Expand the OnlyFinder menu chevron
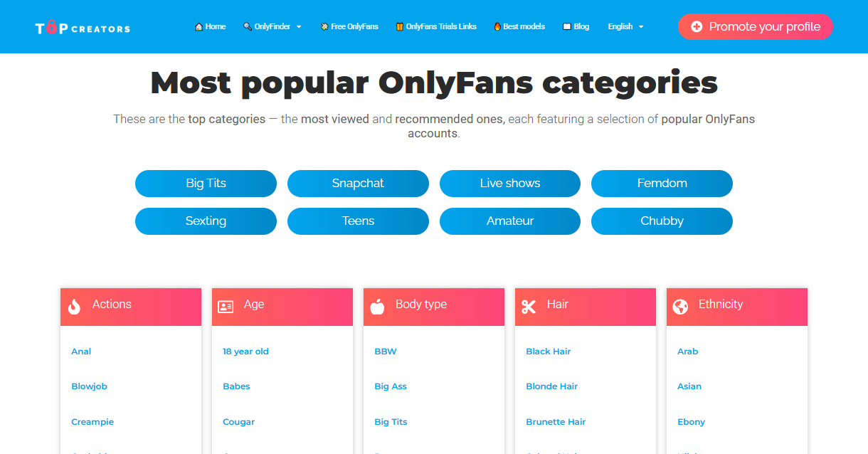The image size is (868, 454). click(x=299, y=26)
